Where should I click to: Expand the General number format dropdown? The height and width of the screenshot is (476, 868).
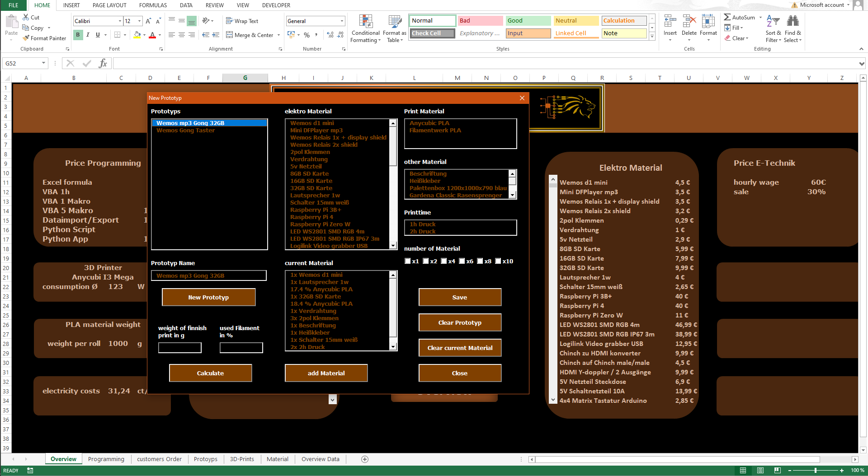click(x=342, y=21)
